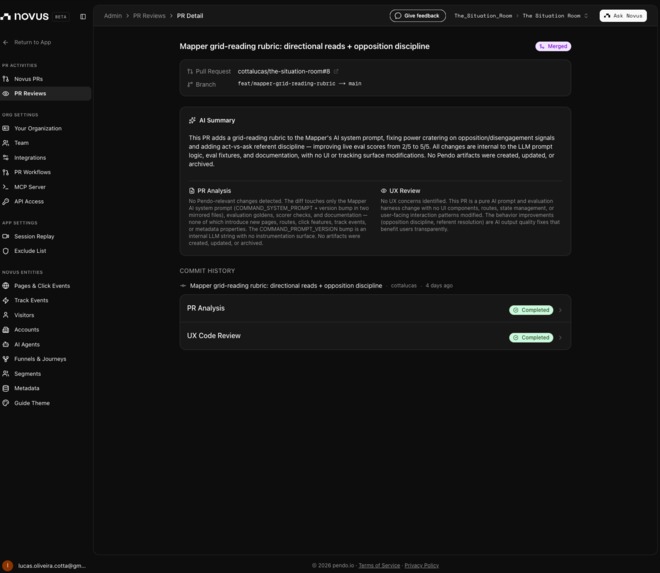Open AI Agents entity page
The width and height of the screenshot is (660, 573).
(x=27, y=344)
